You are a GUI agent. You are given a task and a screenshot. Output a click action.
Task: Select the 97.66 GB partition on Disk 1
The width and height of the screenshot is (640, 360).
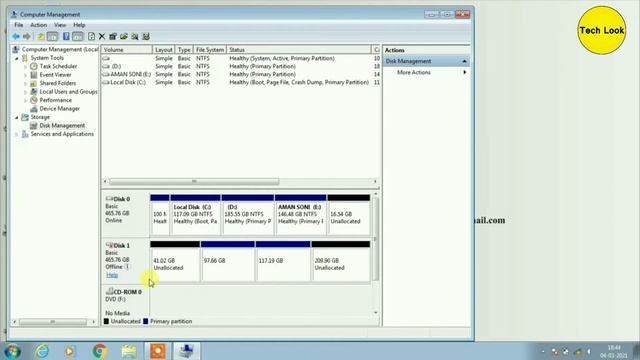228,261
